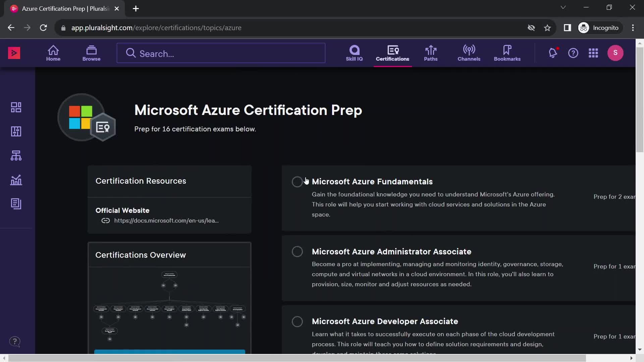The image size is (644, 362).
Task: Open Microsoft Azure Fundamentals certification title
Action: (372, 182)
